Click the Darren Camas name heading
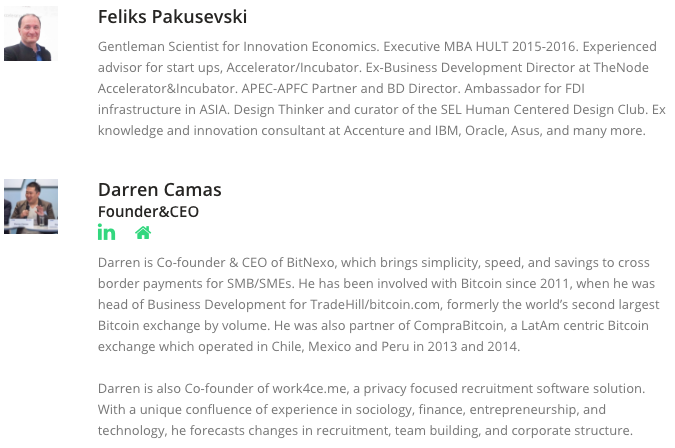 pos(160,190)
